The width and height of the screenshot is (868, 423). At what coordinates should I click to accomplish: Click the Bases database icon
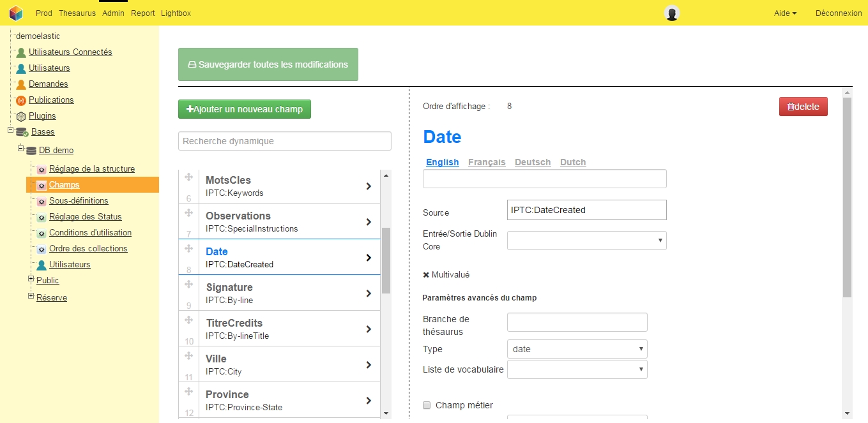[x=22, y=132]
